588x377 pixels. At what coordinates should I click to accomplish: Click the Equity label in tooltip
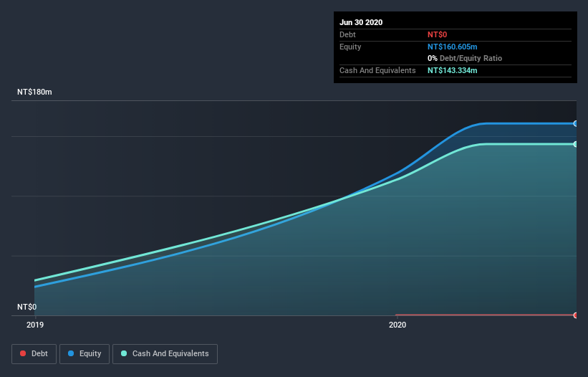click(350, 47)
